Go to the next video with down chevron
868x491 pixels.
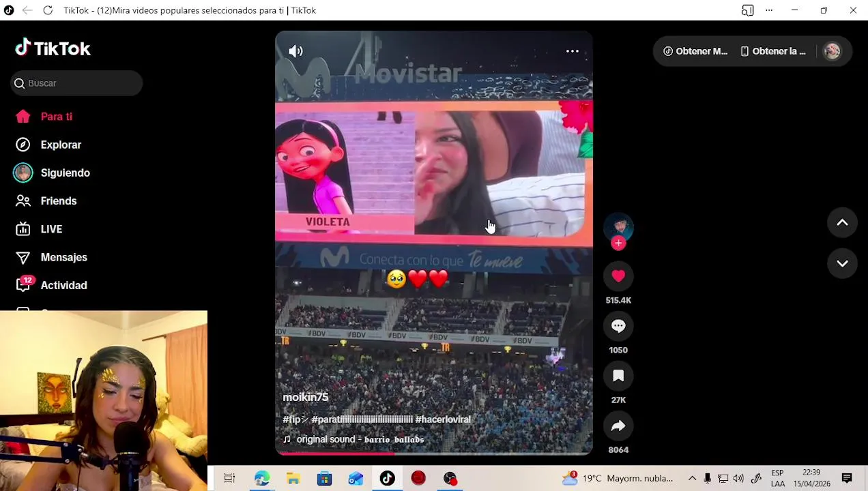click(842, 263)
